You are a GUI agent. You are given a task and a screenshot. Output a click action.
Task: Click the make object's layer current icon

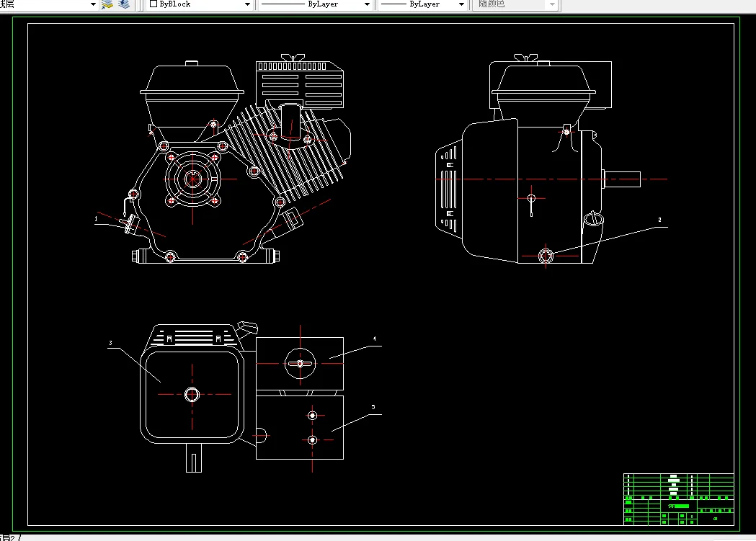(107, 4)
